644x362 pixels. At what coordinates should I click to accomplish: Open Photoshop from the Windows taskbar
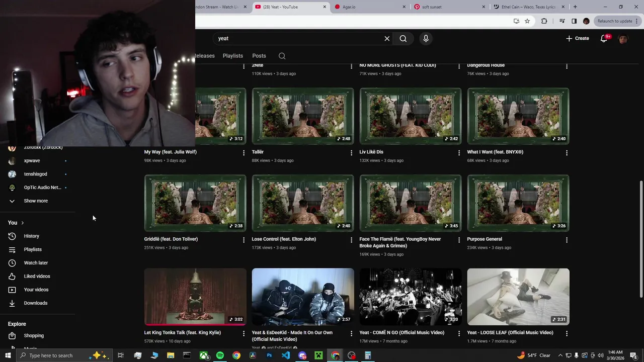click(x=269, y=355)
